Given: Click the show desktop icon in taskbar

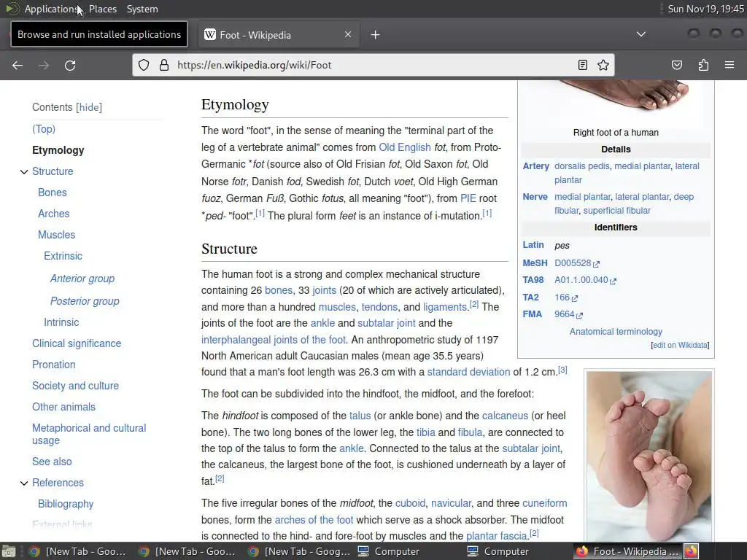Looking at the screenshot, I should pos(9,551).
